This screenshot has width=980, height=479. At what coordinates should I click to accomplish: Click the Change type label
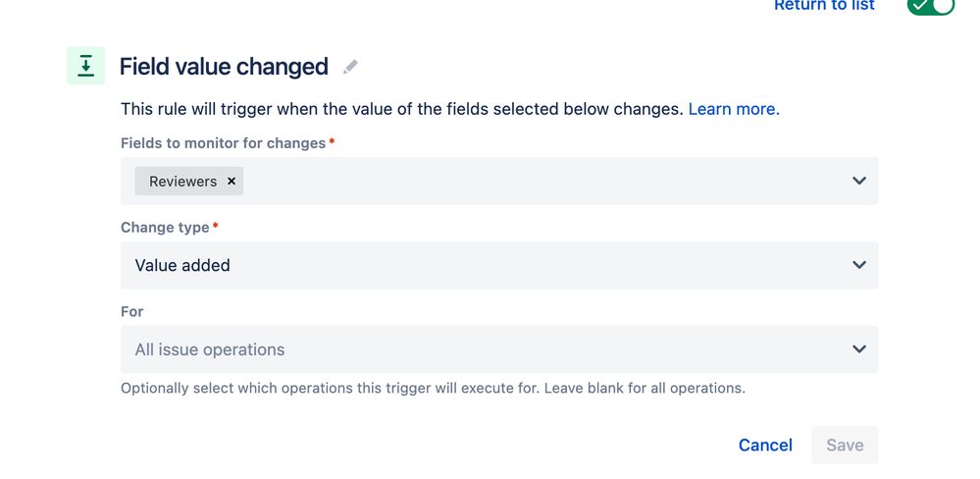click(x=165, y=227)
